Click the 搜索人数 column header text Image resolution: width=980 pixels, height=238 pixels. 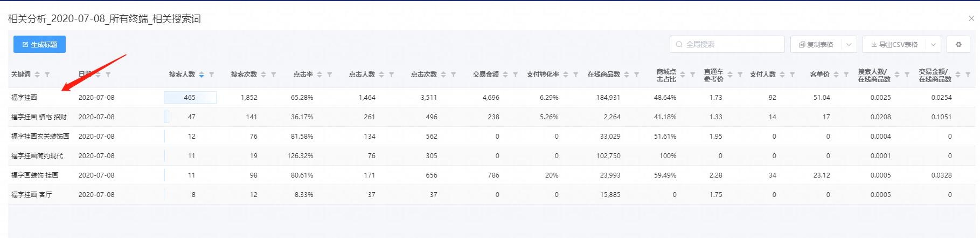[182, 74]
